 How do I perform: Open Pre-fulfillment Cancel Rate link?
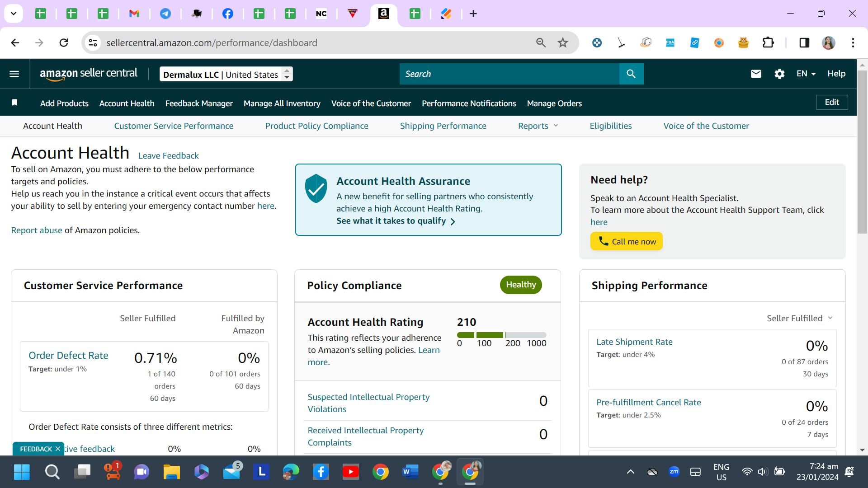[649, 403]
